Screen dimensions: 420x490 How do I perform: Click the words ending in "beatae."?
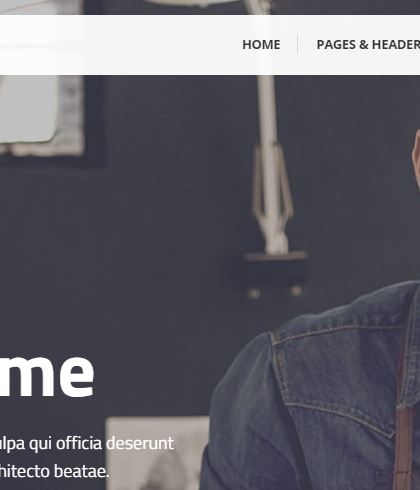coord(54,471)
